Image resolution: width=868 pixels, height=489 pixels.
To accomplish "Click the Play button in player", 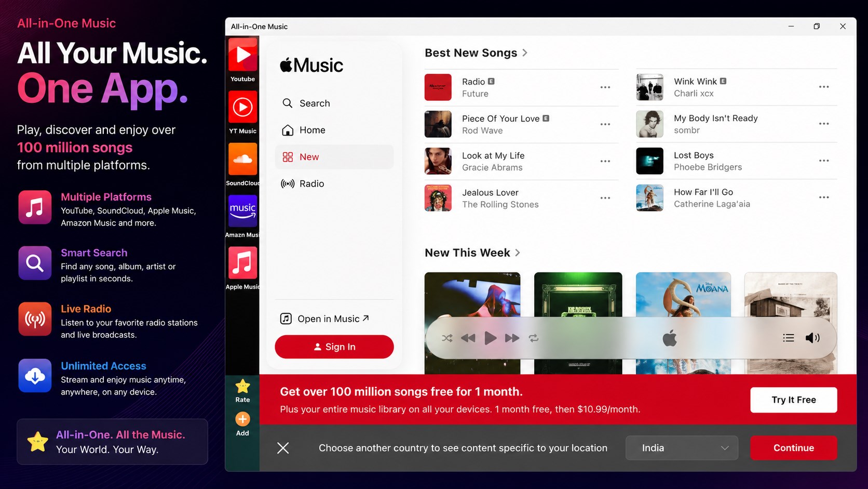I will tap(490, 338).
